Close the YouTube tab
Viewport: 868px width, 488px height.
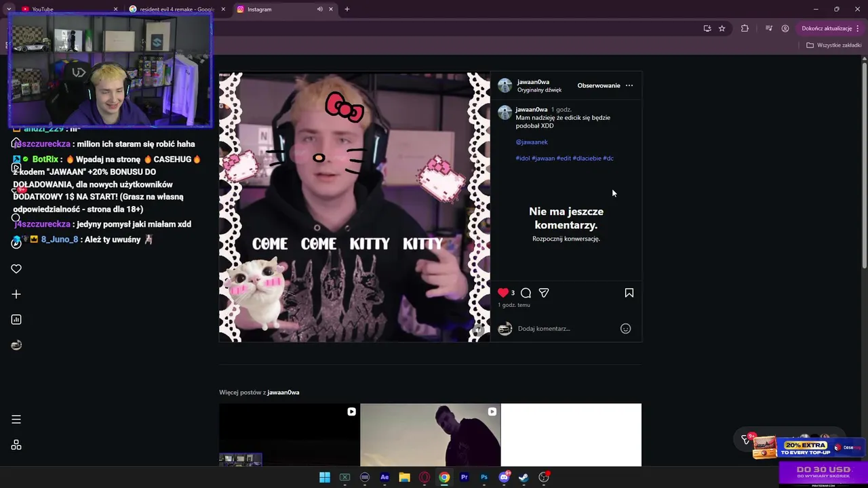115,9
